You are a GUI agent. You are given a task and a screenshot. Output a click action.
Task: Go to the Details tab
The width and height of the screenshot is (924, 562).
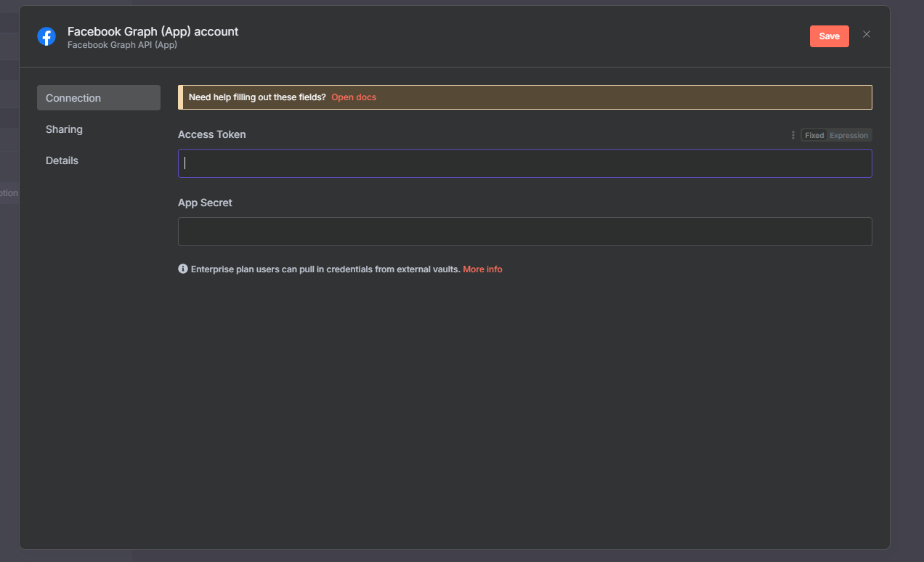[x=99, y=160]
